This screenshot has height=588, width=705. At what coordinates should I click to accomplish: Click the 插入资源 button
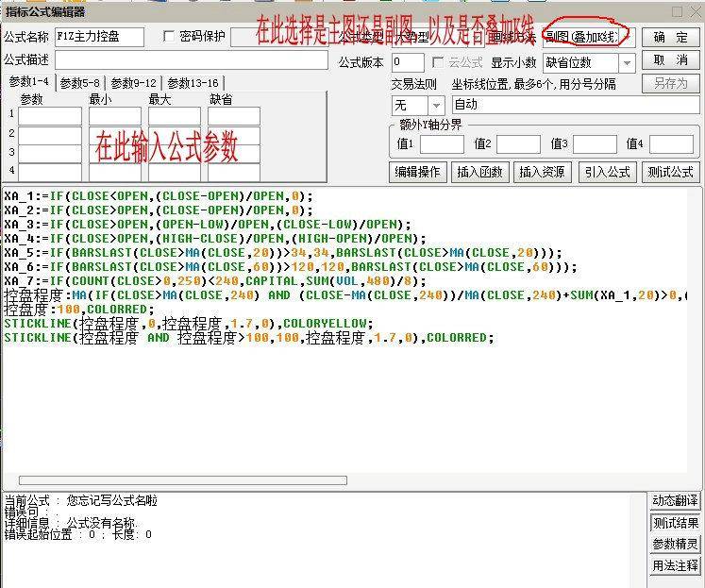pyautogui.click(x=542, y=172)
